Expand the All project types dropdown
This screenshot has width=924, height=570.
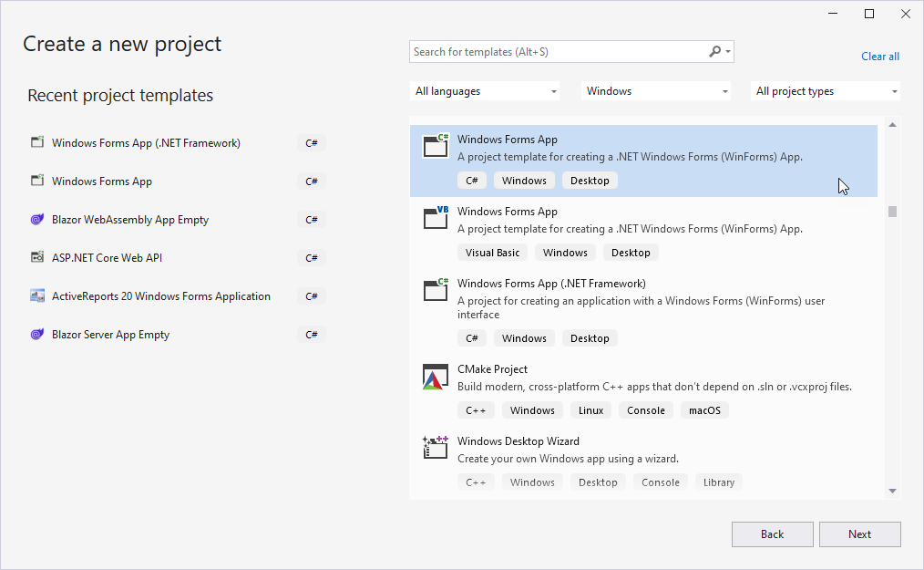coord(826,91)
